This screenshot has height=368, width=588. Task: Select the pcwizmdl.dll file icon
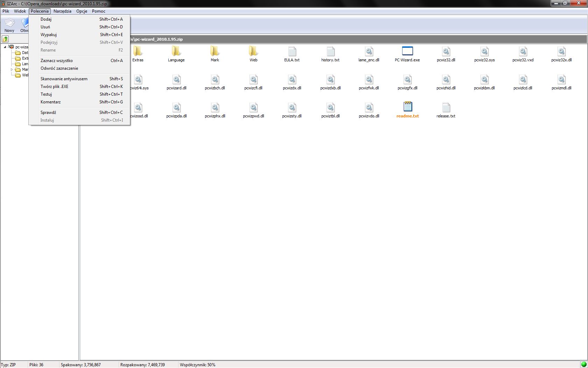click(x=561, y=79)
